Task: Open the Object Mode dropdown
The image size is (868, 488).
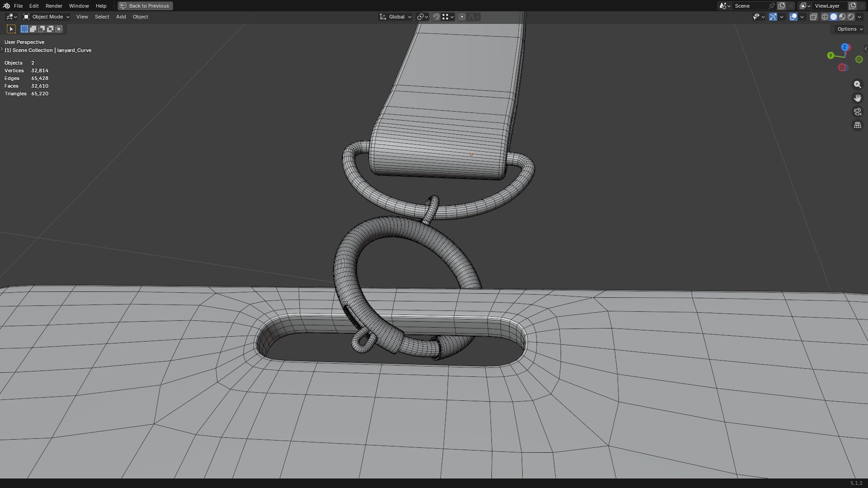Action: pos(46,17)
